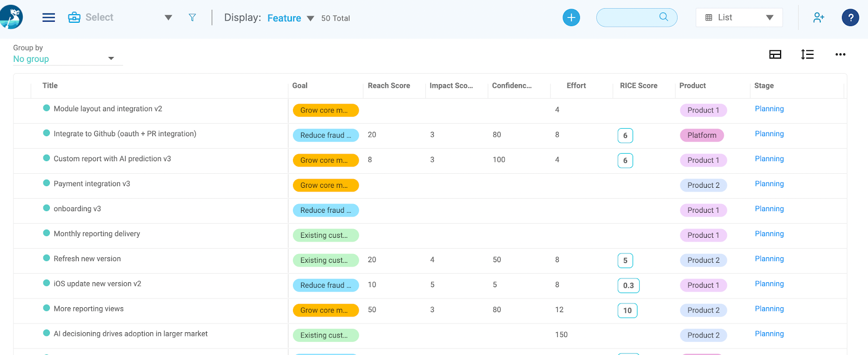868x355 pixels.
Task: Click the briefcase Select icon
Action: point(74,17)
